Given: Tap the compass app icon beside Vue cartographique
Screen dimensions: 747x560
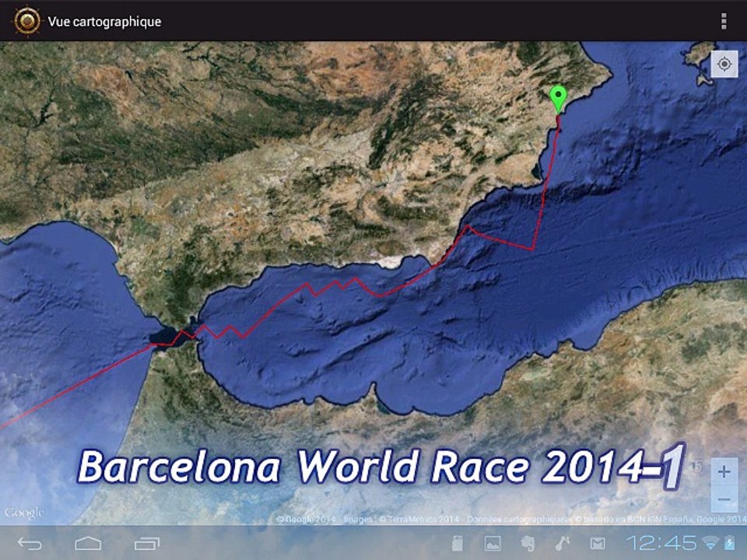Looking at the screenshot, I should [x=26, y=21].
